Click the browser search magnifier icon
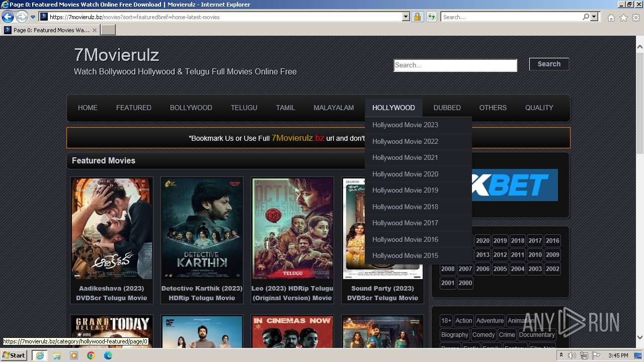 (586, 17)
